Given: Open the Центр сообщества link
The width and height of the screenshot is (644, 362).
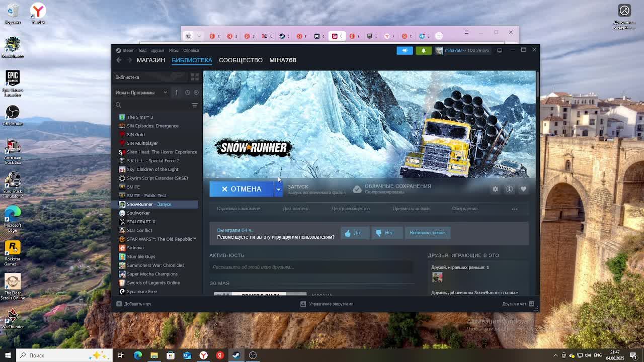Looking at the screenshot, I should click(x=351, y=209).
